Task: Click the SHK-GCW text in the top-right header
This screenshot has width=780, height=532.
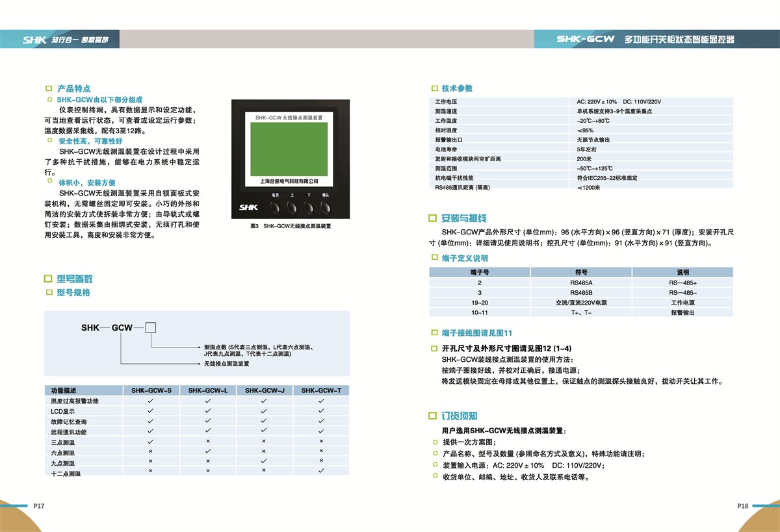Action: (585, 39)
